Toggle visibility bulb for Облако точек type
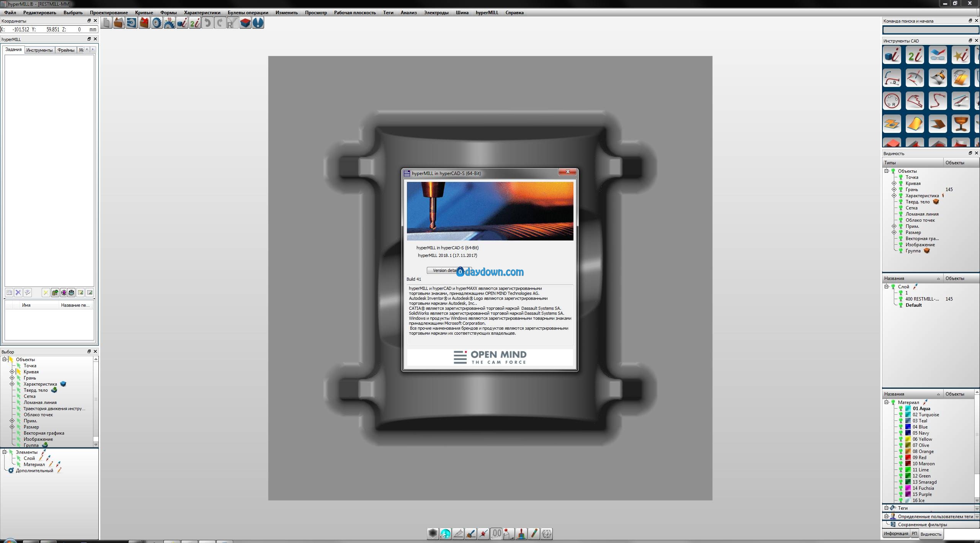980x543 pixels. click(x=901, y=220)
